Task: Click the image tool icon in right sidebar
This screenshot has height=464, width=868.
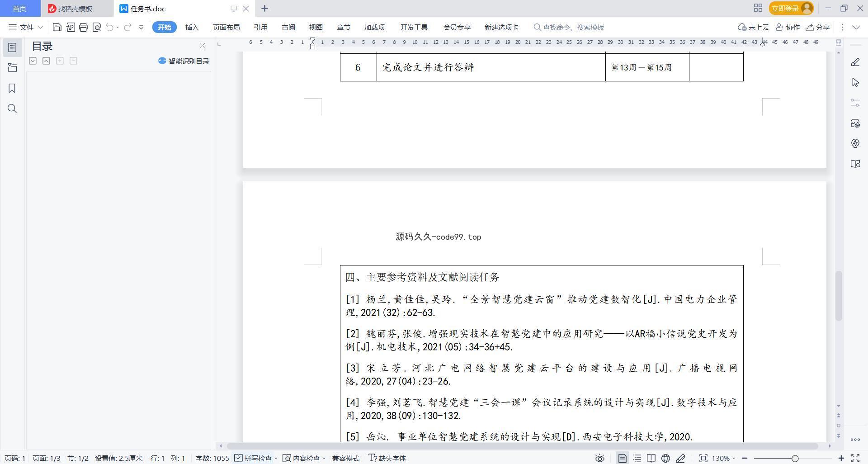Action: [855, 123]
